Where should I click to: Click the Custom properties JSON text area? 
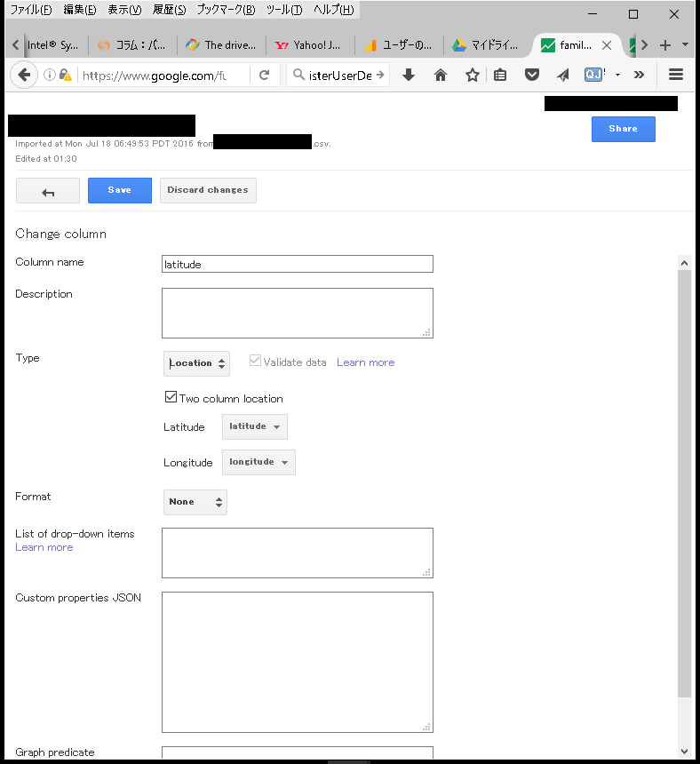(x=298, y=662)
